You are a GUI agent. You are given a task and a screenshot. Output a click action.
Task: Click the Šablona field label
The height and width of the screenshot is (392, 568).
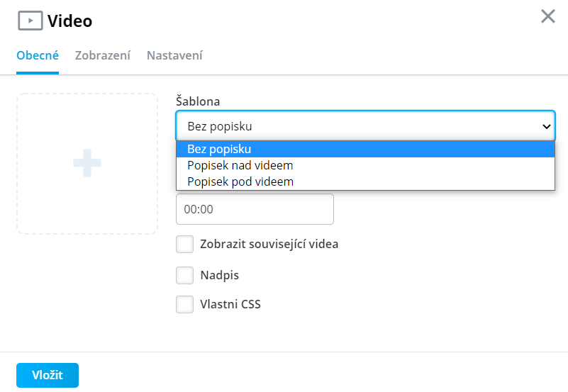click(198, 101)
